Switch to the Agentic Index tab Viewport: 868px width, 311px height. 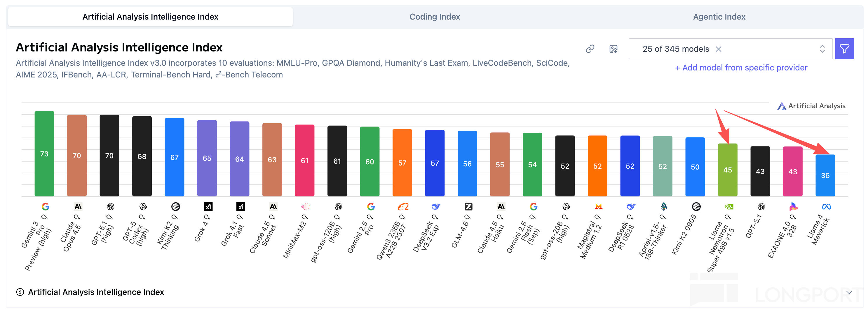719,17
